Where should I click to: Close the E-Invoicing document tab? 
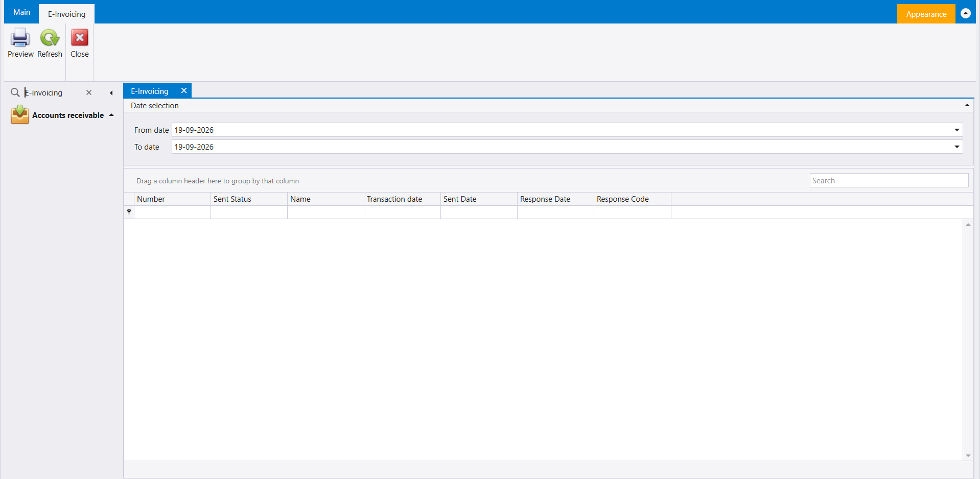[184, 90]
